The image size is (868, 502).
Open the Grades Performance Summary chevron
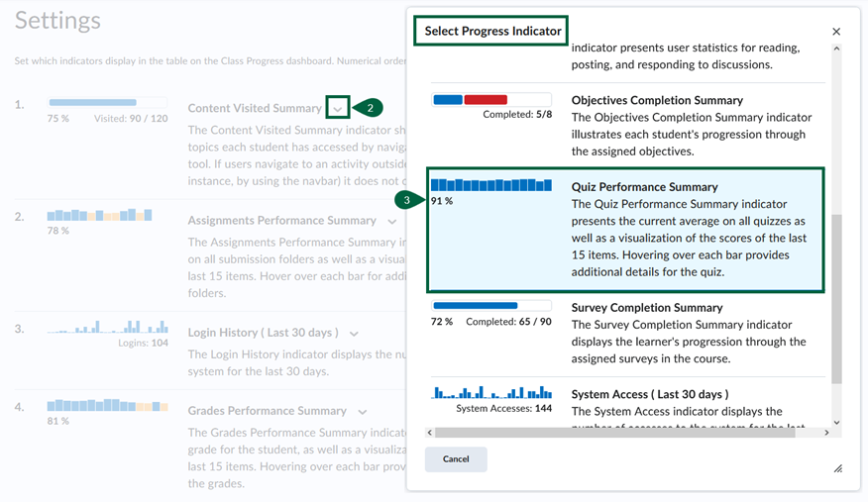pos(363,412)
